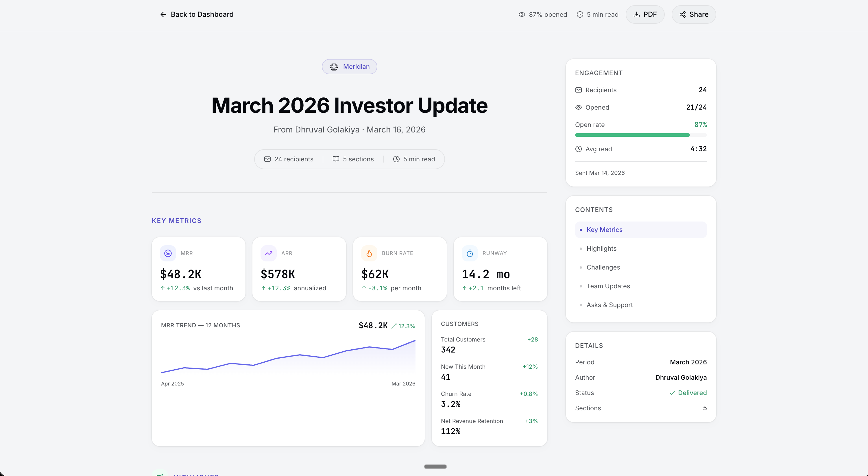Click the From Dhruval Golakiya byline
868x476 pixels.
pyautogui.click(x=349, y=130)
